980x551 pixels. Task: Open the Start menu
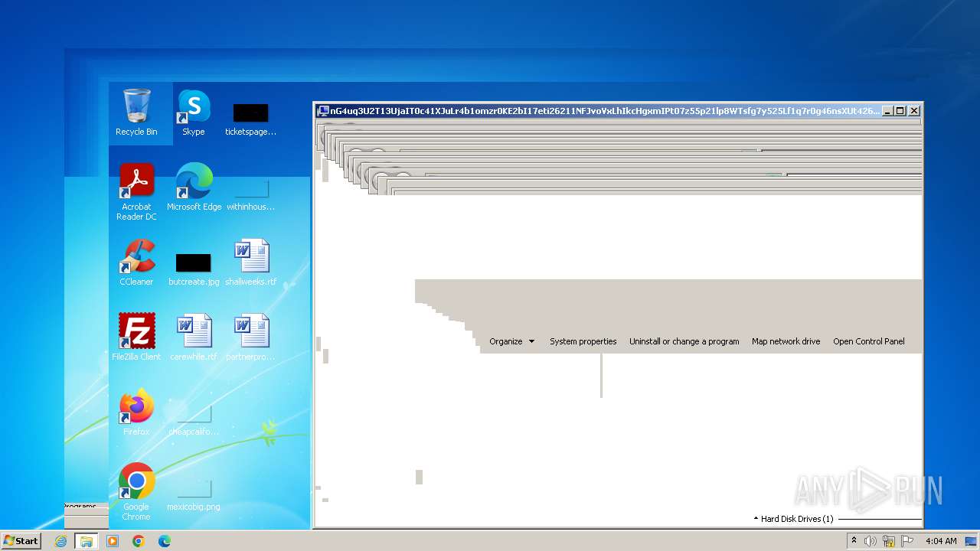(21, 540)
